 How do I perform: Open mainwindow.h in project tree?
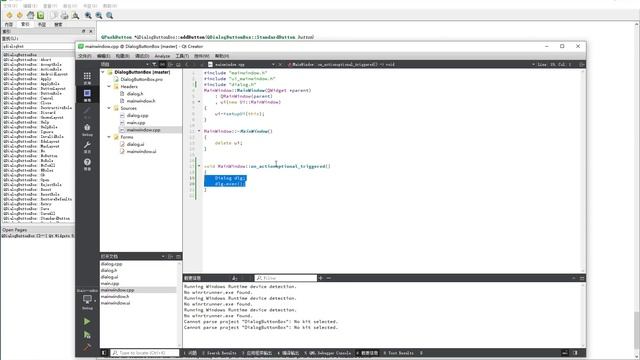[x=140, y=101]
